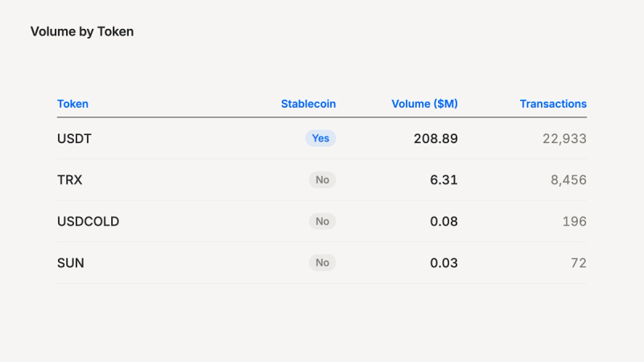644x362 pixels.
Task: Select the USDT token name
Action: (74, 138)
